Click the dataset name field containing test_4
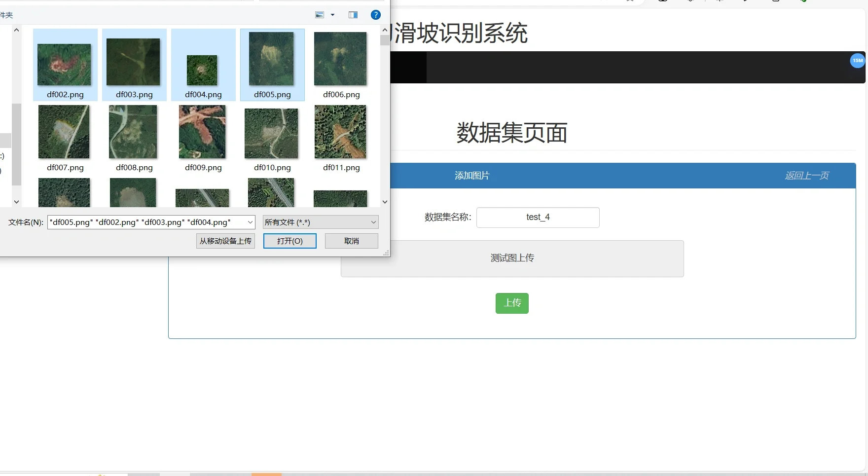868x476 pixels. coord(538,217)
